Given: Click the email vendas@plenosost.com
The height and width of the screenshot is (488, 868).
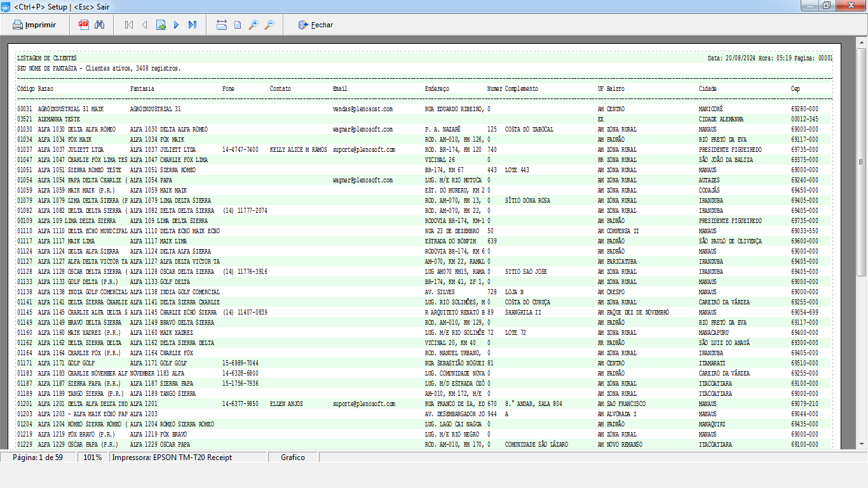Looking at the screenshot, I should [363, 109].
